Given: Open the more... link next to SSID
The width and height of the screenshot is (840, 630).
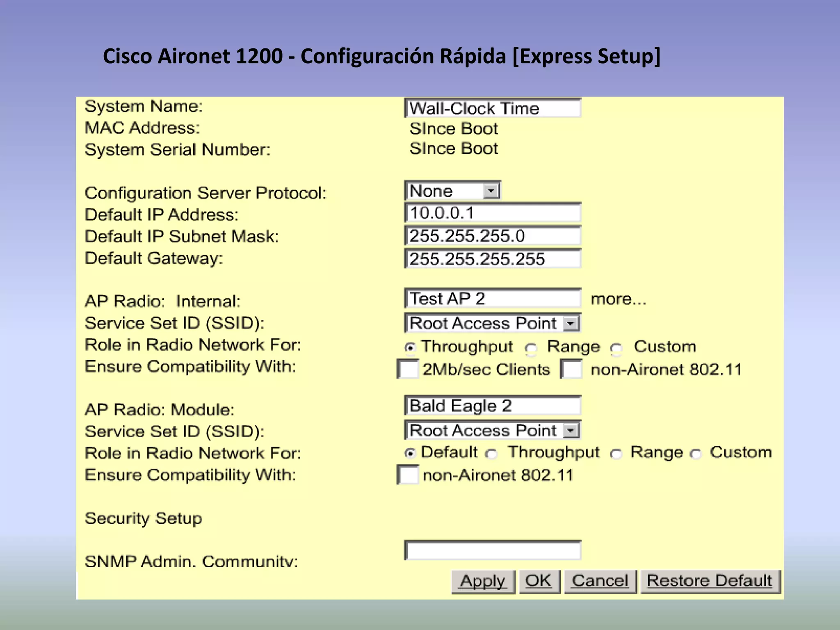Looking at the screenshot, I should 618,299.
